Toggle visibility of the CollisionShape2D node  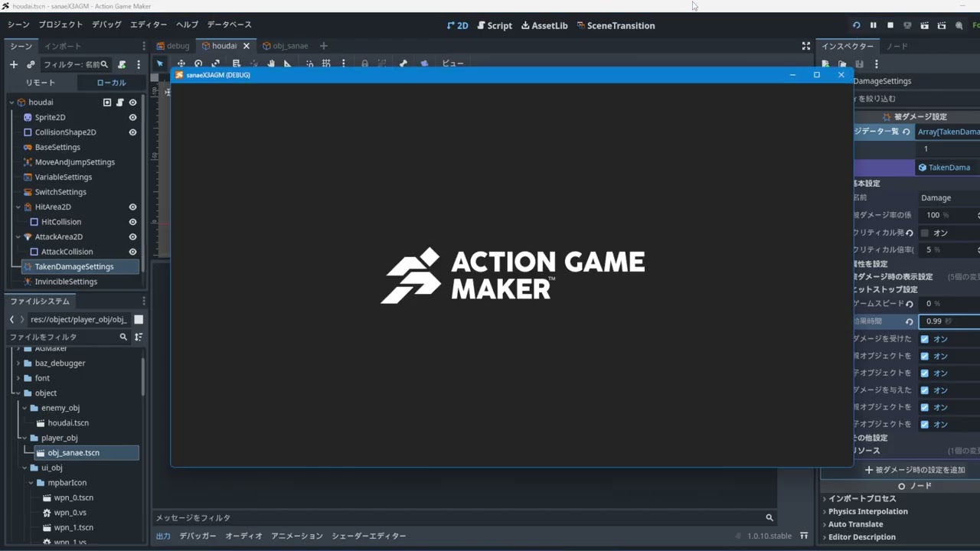[132, 132]
